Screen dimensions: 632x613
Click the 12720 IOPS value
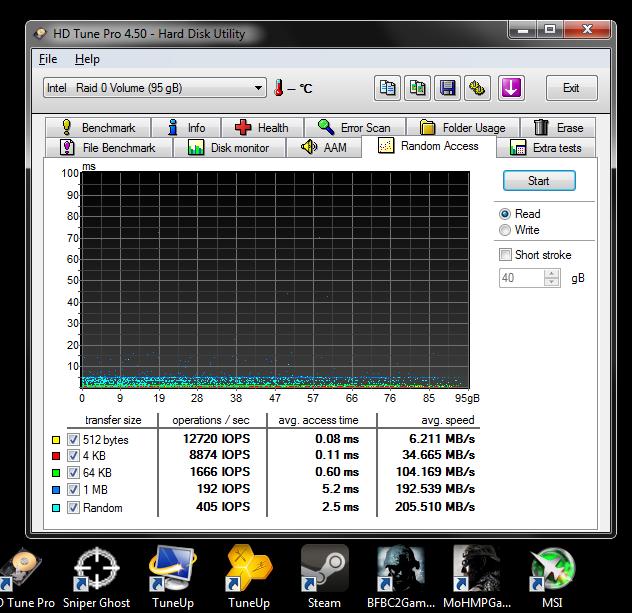[x=216, y=438]
